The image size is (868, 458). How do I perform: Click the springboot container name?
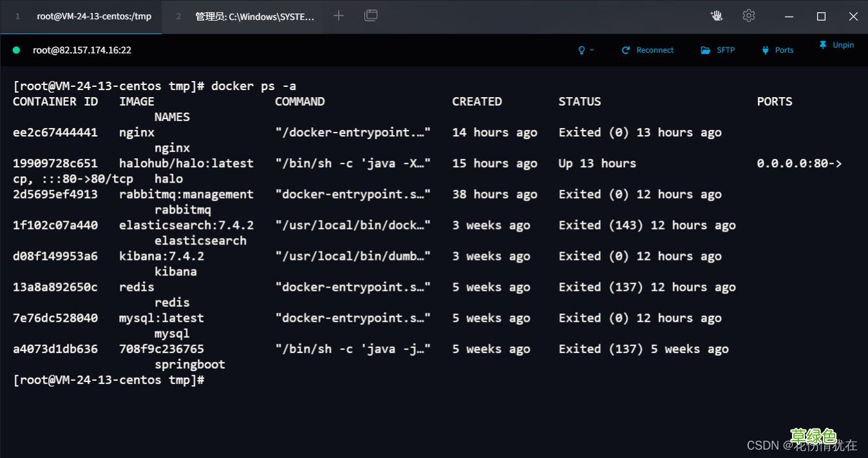point(190,364)
